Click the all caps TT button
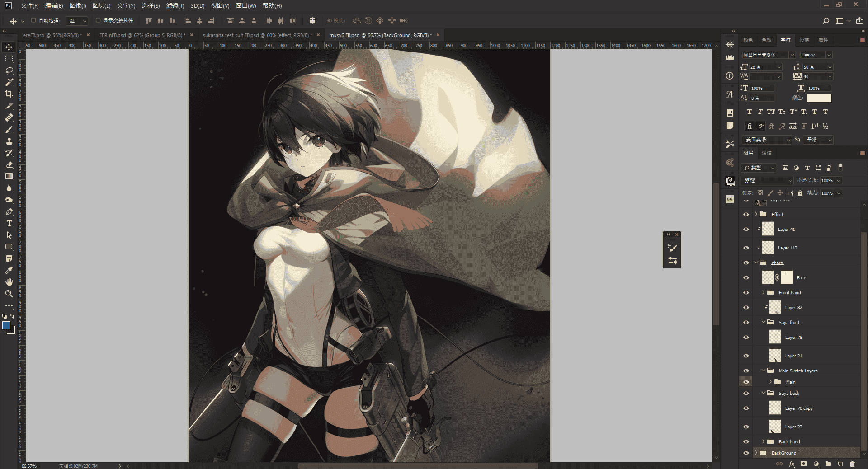 point(771,112)
